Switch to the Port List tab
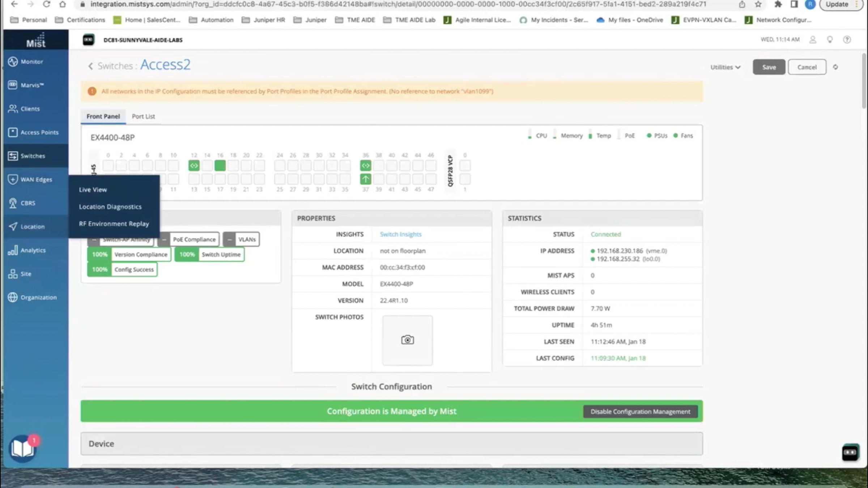 (143, 116)
